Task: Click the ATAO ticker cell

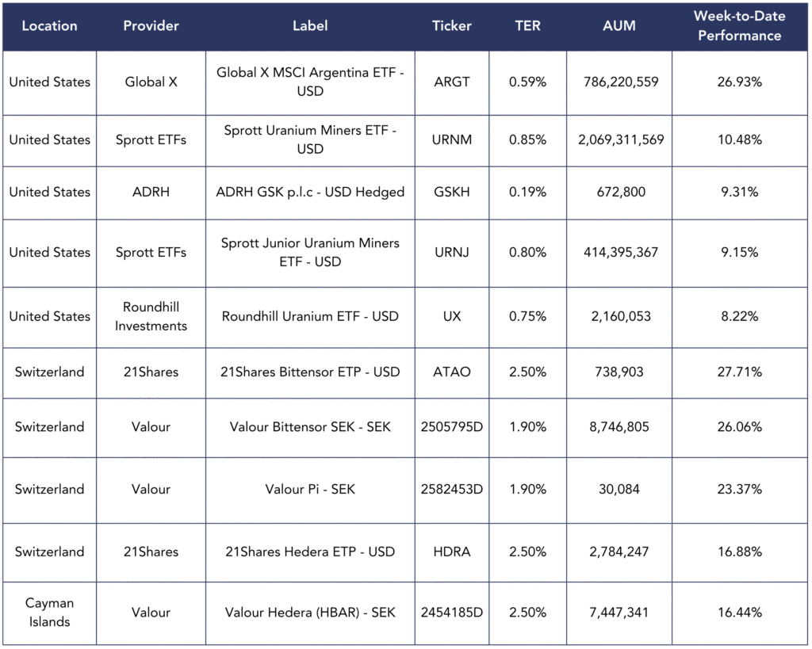Action: point(451,372)
